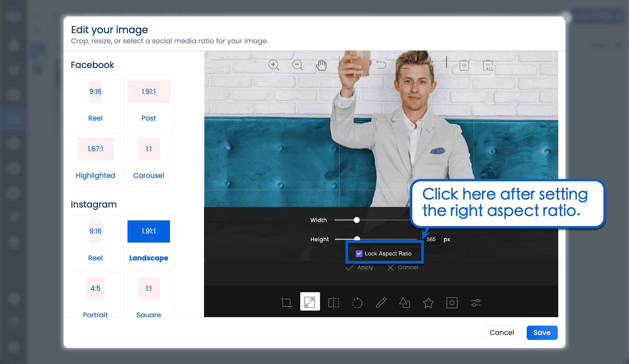Open the Draw pencil tool
Image resolution: width=629 pixels, height=364 pixels.
(x=381, y=303)
